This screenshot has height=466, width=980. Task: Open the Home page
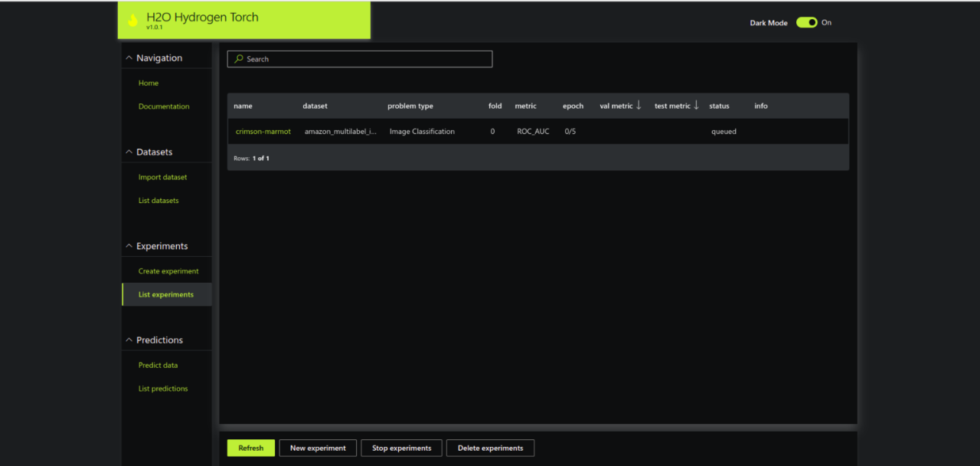click(149, 83)
